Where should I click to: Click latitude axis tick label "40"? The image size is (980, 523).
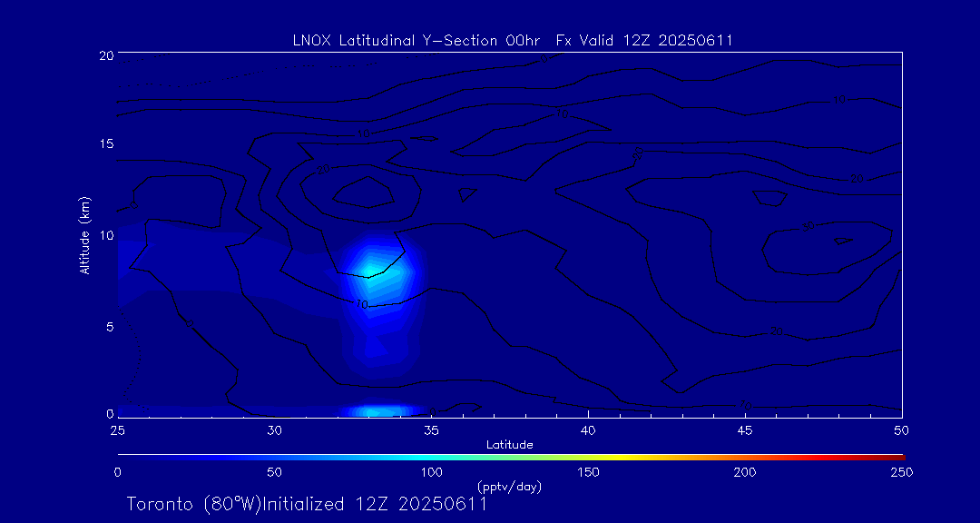(x=588, y=430)
